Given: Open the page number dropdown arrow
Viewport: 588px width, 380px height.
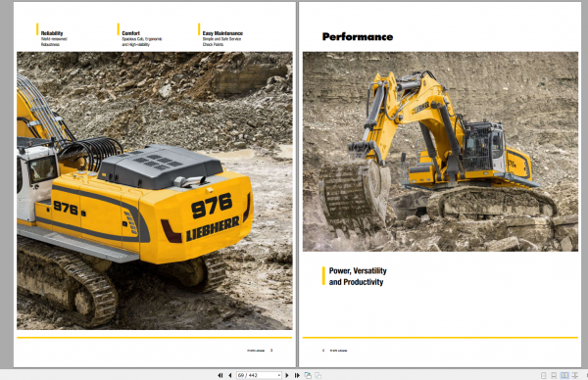Looking at the screenshot, I should click(x=279, y=375).
